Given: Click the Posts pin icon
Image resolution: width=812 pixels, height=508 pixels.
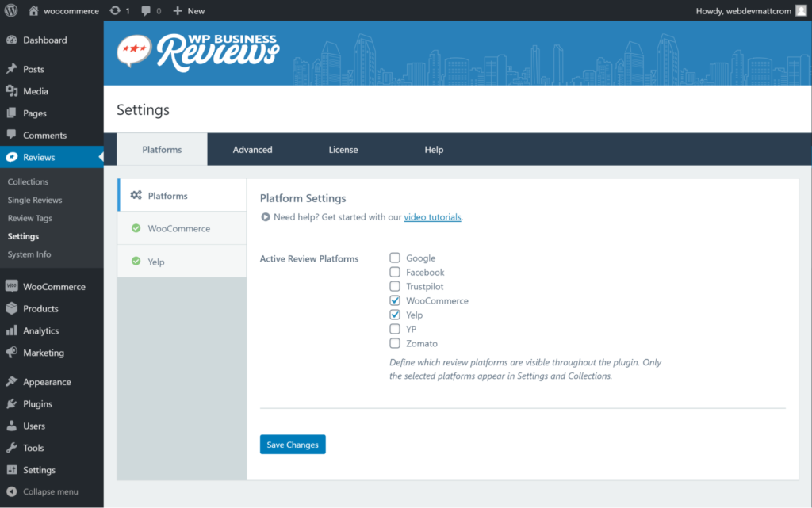Looking at the screenshot, I should [12, 69].
